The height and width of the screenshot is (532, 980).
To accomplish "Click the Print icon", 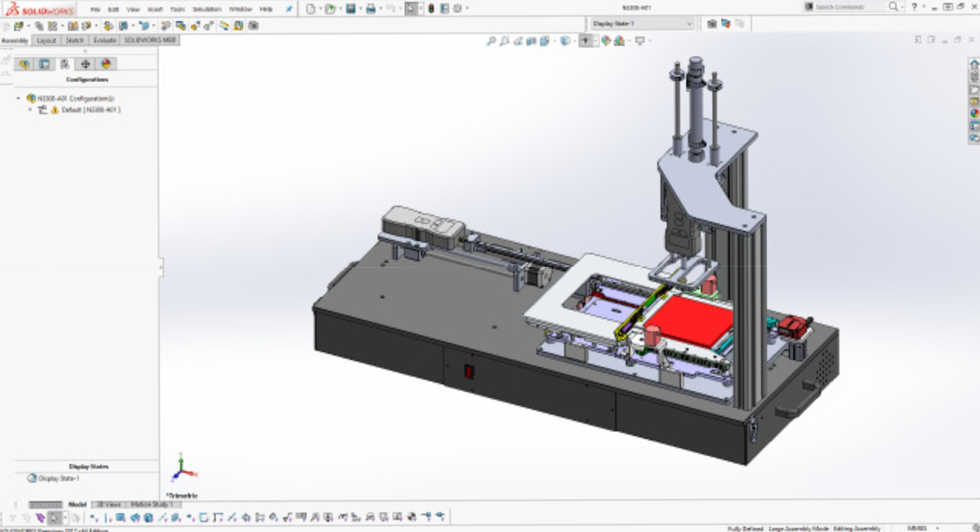I will [370, 9].
